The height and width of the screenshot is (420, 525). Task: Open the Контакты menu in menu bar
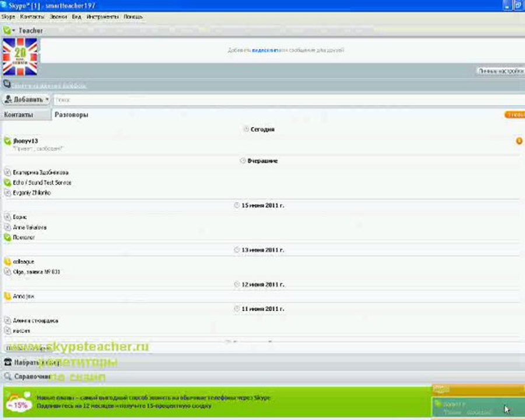pyautogui.click(x=32, y=16)
